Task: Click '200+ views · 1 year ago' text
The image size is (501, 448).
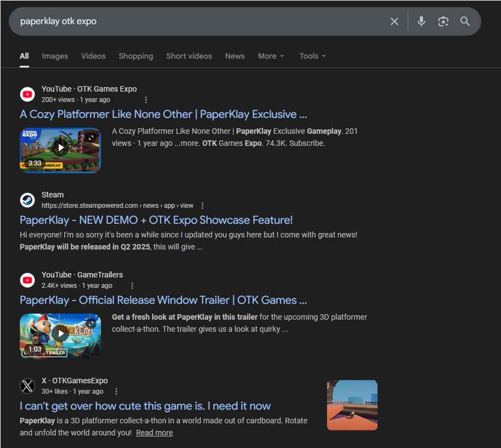Action: [76, 100]
